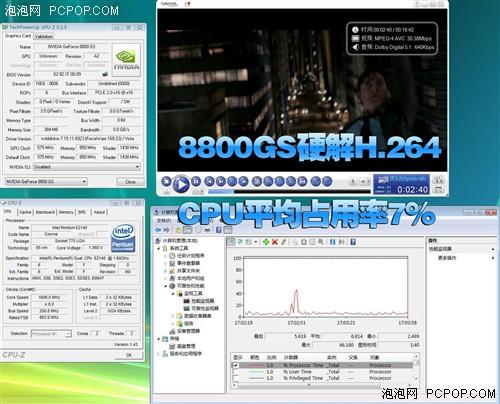Select the Graphics Card tab in GPU-Z
The height and width of the screenshot is (404, 500).
[x=18, y=36]
